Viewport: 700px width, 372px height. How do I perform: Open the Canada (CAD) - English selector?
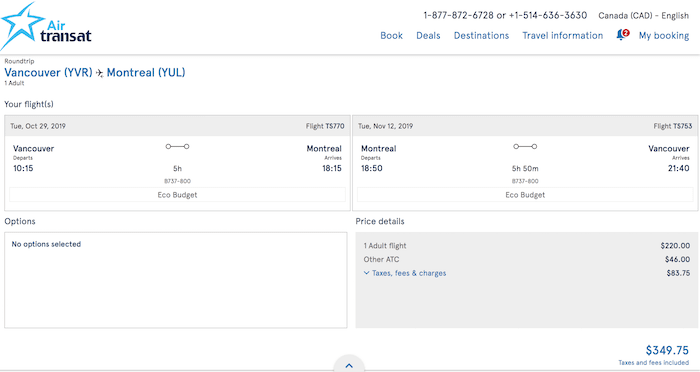click(643, 16)
